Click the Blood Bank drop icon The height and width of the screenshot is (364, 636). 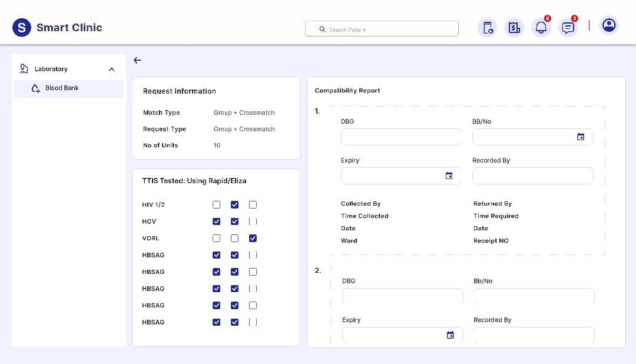click(x=36, y=88)
